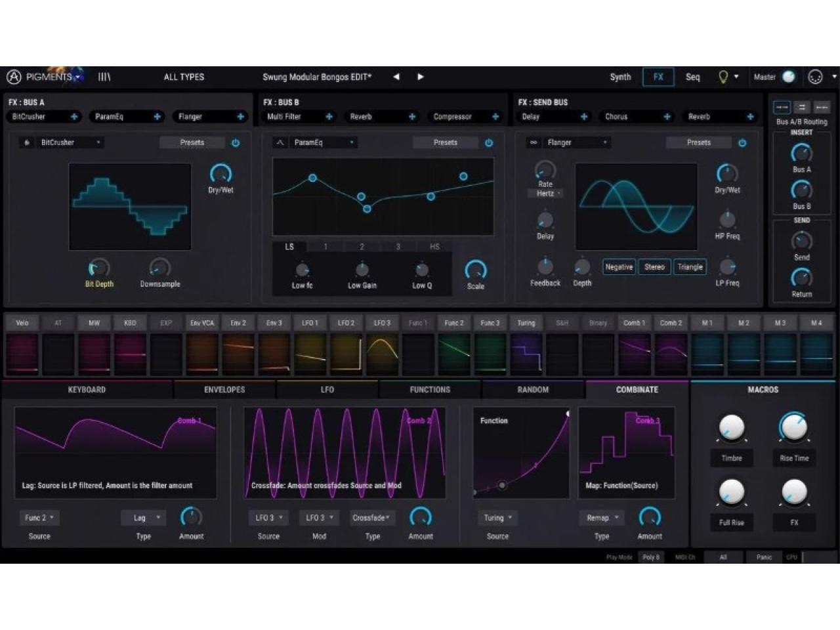
Task: Click the Rise Time macro knob
Action: [794, 427]
